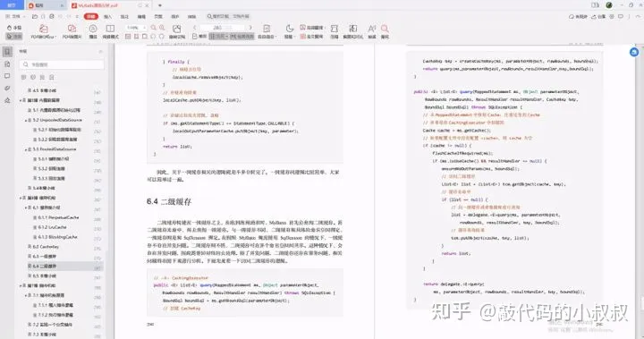
Task: Collapse the 5.3 PooledDataSource tree node
Action: coord(26,149)
